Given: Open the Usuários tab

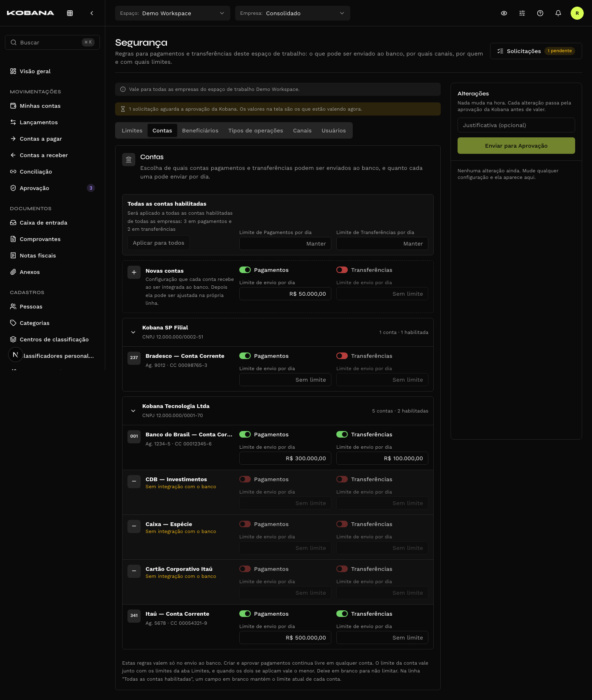Looking at the screenshot, I should pos(334,130).
